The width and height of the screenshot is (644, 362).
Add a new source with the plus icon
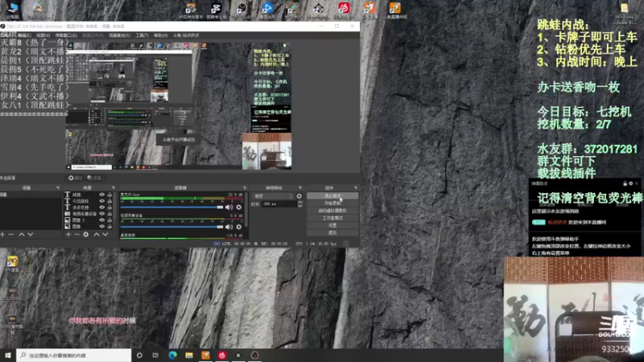pos(68,234)
